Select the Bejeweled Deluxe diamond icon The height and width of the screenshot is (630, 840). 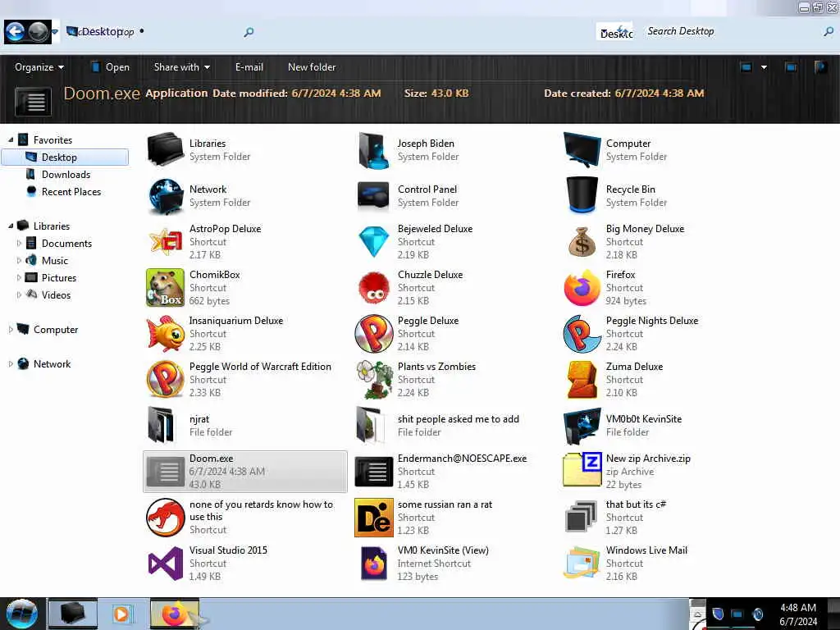[x=373, y=242]
